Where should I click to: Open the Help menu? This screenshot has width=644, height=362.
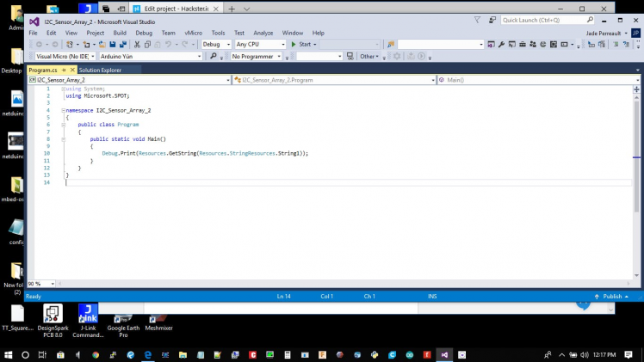318,33
